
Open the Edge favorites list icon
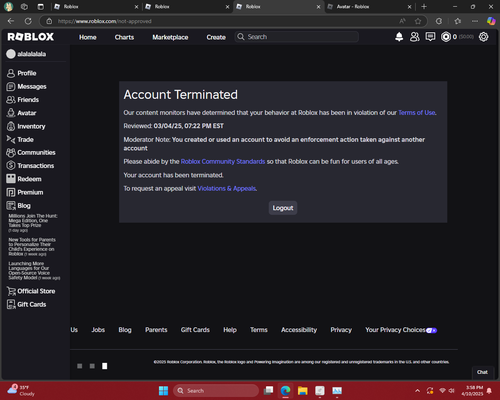click(x=458, y=21)
